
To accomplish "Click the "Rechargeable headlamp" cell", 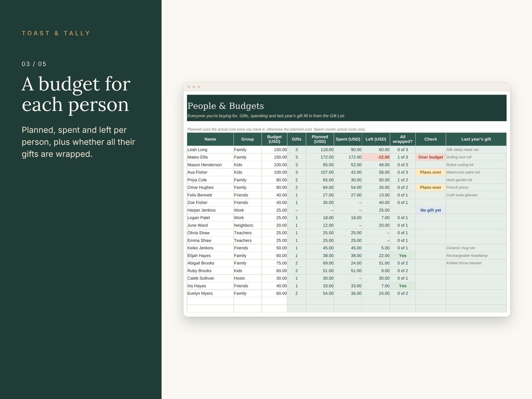I will (x=476, y=256).
